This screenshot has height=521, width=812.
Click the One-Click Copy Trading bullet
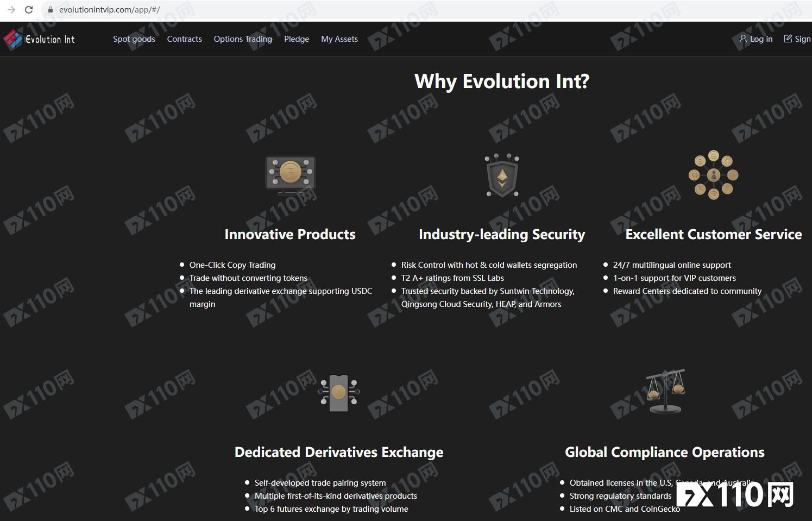coord(232,265)
